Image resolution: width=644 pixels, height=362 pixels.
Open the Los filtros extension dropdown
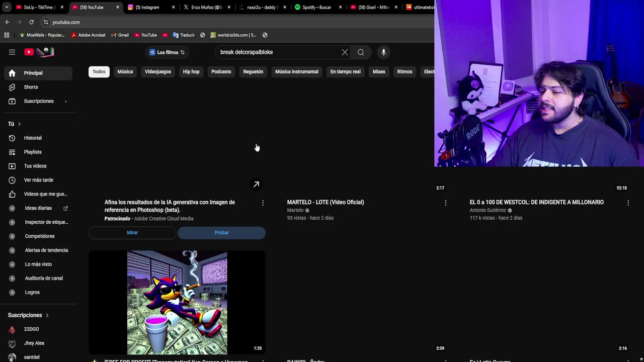(x=167, y=52)
